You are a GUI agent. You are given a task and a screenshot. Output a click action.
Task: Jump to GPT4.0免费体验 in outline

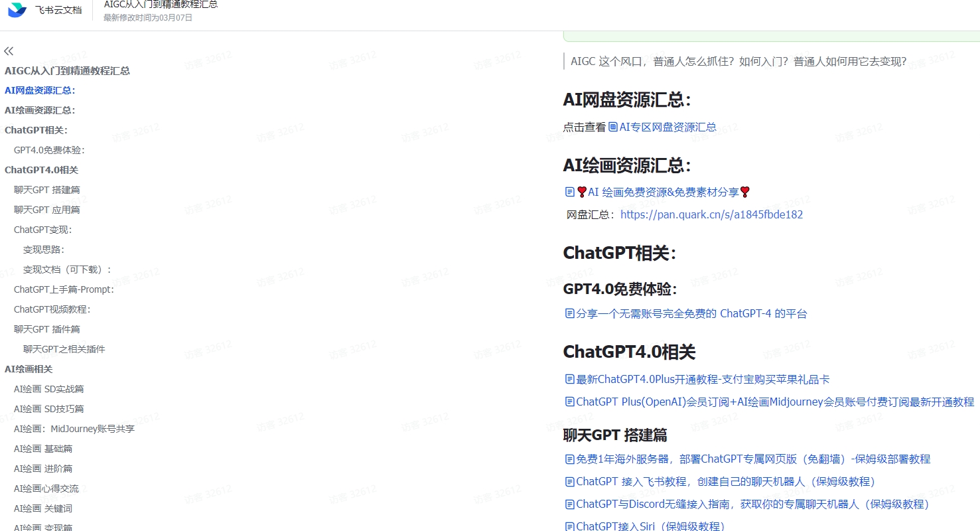[x=49, y=150]
